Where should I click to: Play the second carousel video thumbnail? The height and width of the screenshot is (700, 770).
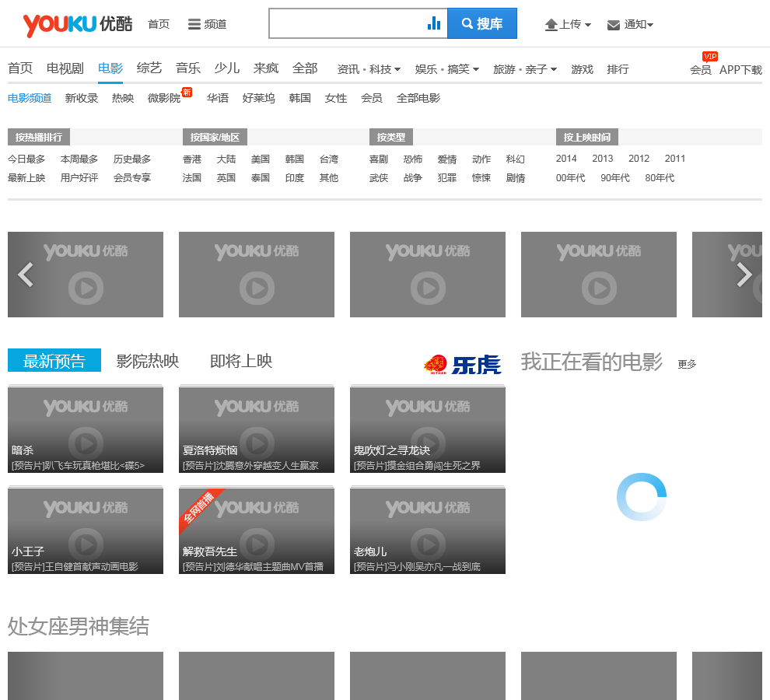click(x=257, y=275)
